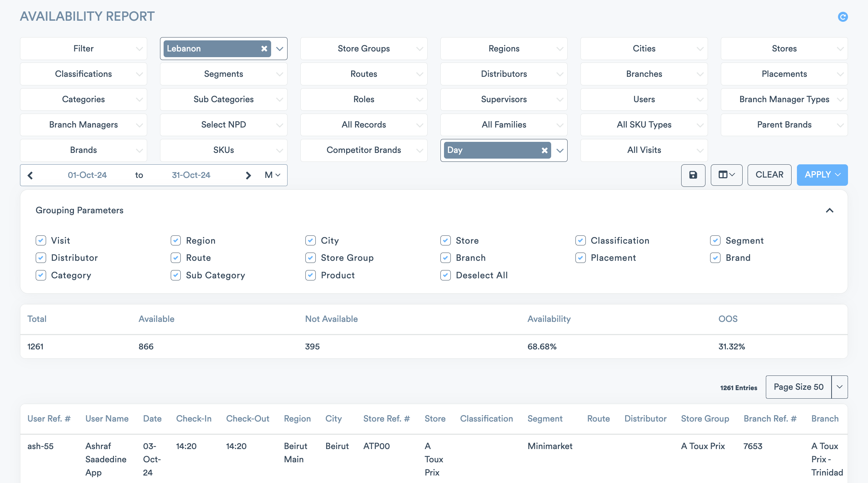Open the Competitor Brands dropdown
The image size is (868, 483).
pyautogui.click(x=364, y=150)
